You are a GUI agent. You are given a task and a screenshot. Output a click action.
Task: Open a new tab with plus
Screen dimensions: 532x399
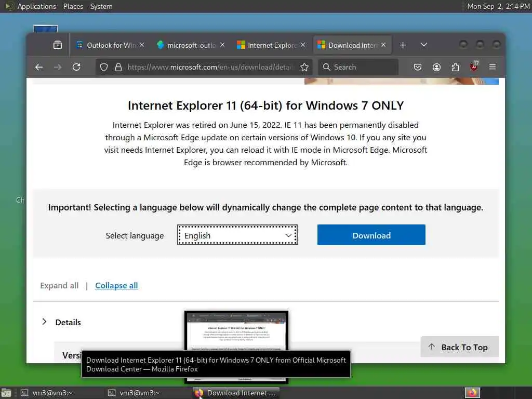click(403, 45)
